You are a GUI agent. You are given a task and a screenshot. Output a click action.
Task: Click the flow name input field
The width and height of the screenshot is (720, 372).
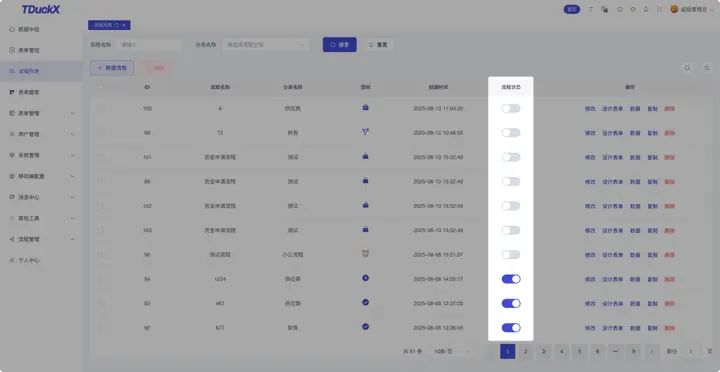pos(150,45)
